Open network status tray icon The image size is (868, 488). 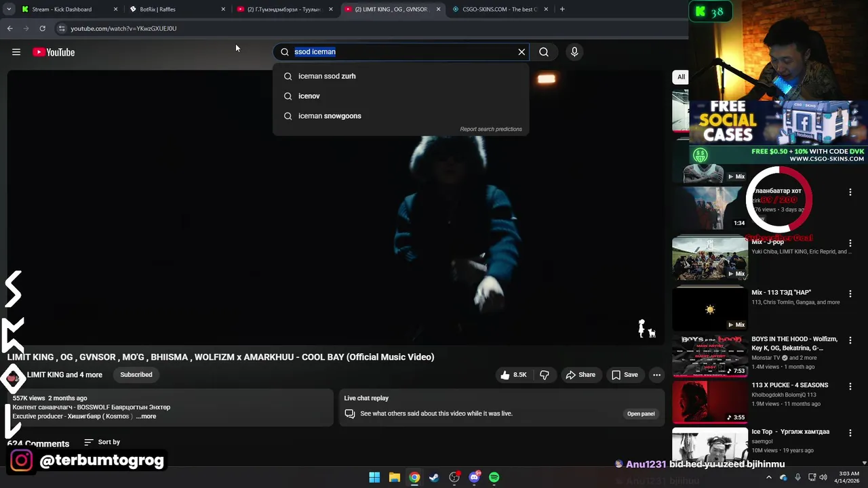(x=812, y=477)
